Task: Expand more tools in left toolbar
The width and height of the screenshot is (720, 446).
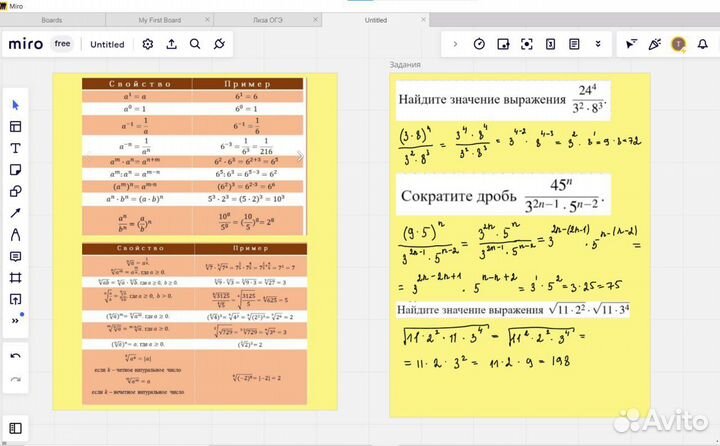Action: [15, 320]
